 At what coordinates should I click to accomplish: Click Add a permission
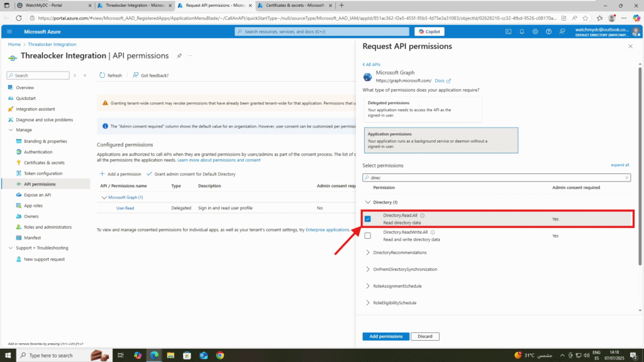click(120, 175)
